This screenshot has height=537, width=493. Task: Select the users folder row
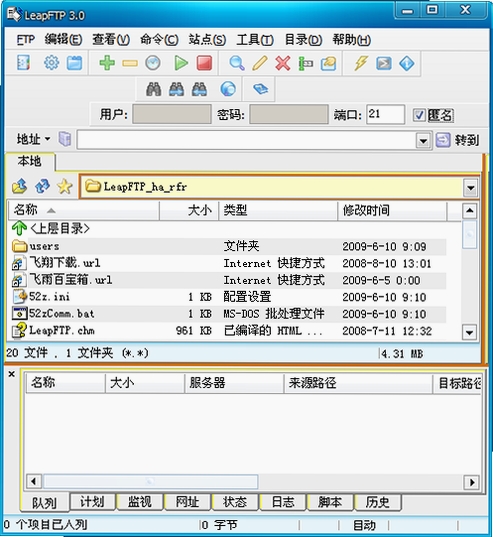pyautogui.click(x=229, y=246)
